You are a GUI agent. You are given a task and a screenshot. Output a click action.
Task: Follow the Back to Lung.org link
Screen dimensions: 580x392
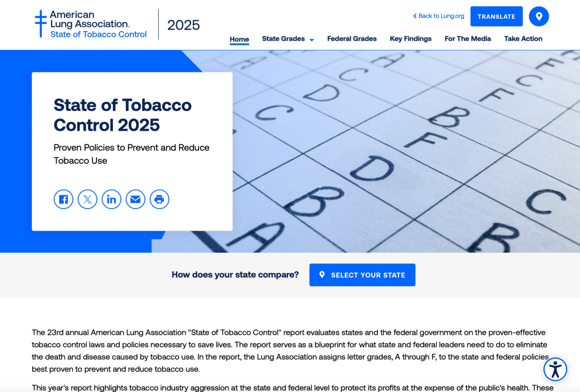[x=438, y=16]
